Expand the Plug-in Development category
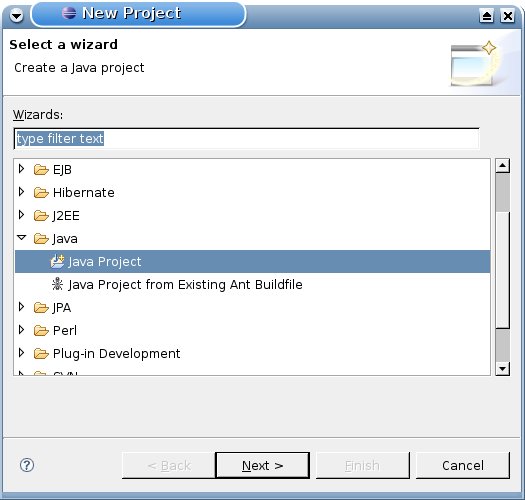Viewport: 525px width, 500px height. (21, 352)
